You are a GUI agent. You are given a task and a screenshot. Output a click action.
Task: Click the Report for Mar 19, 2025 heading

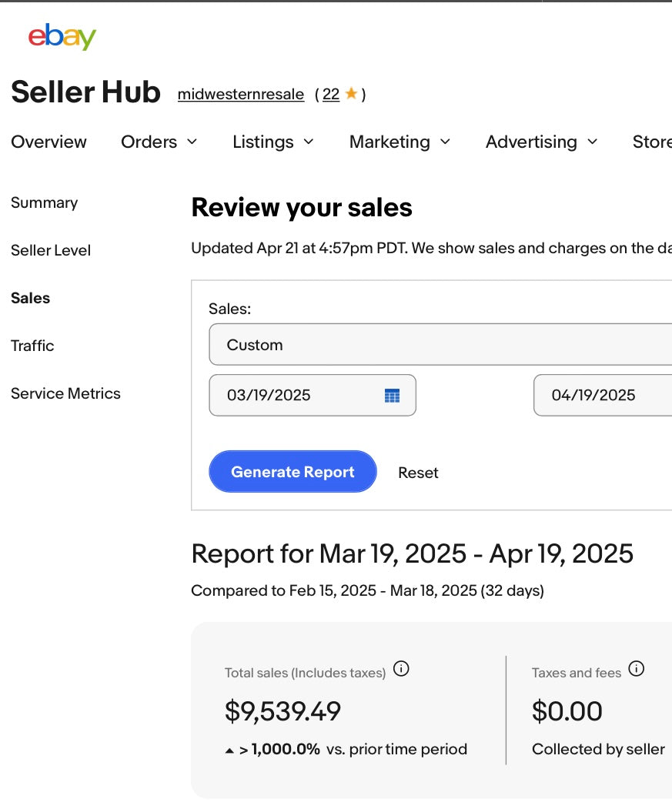pyautogui.click(x=412, y=554)
